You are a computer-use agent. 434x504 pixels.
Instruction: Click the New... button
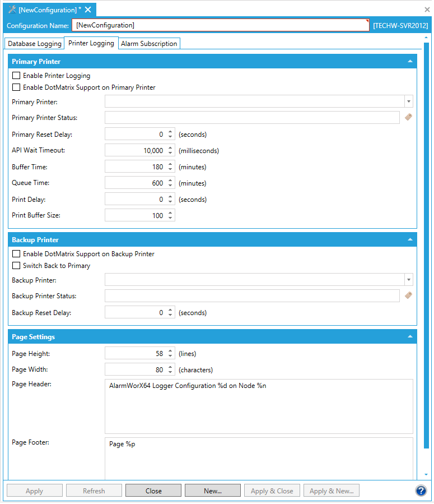click(x=213, y=491)
